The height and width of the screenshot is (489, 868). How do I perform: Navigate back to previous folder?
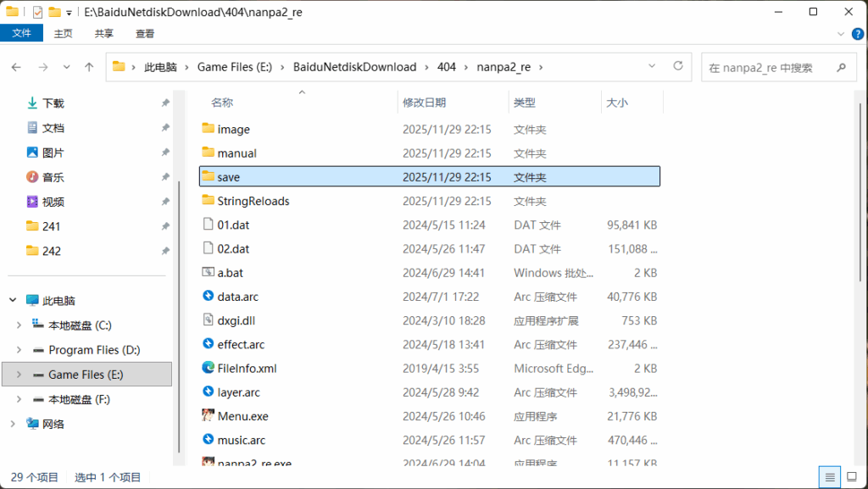(16, 67)
